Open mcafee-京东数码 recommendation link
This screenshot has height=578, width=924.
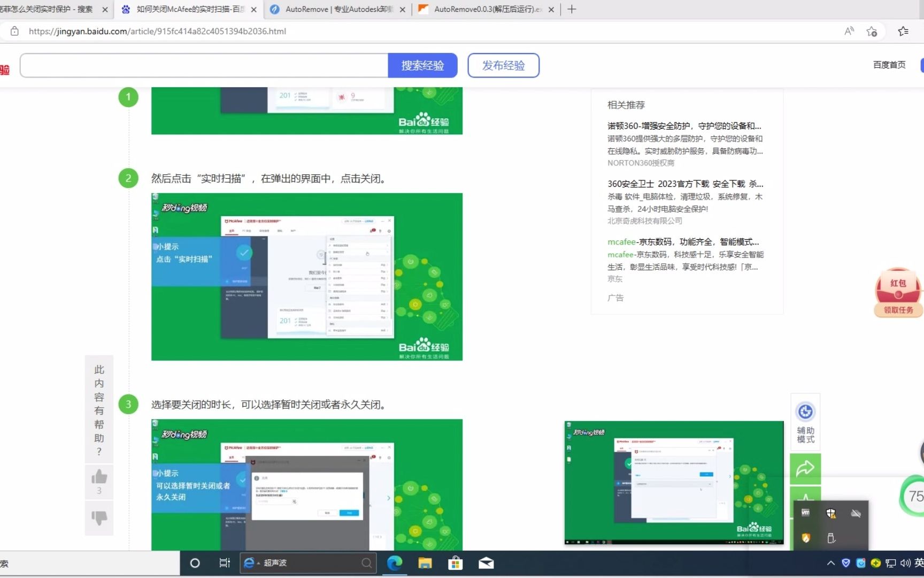(x=683, y=242)
